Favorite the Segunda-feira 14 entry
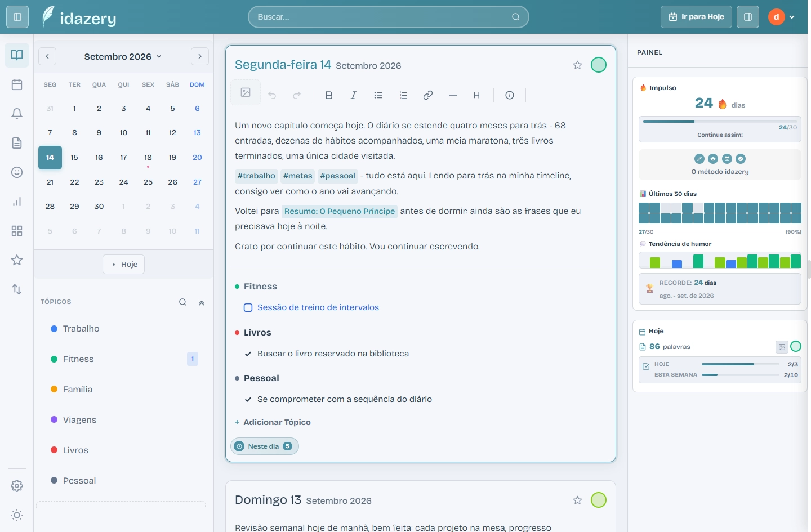This screenshot has height=532, width=811. [577, 65]
